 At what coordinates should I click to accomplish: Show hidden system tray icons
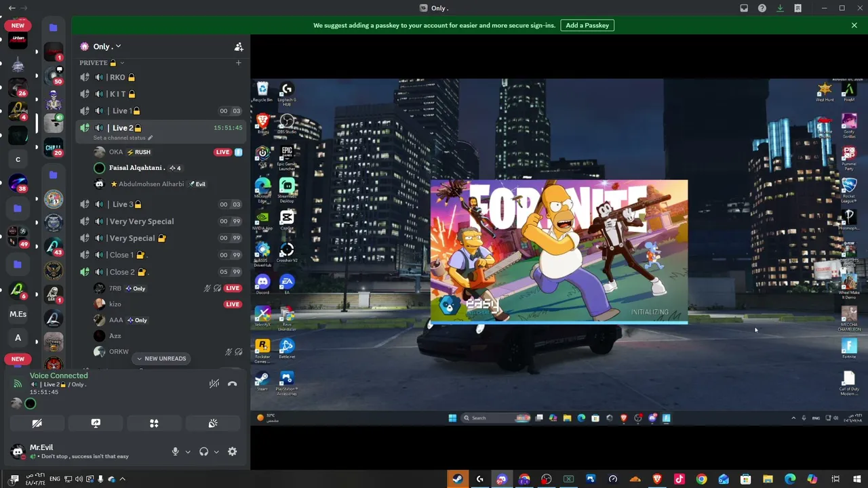click(122, 479)
